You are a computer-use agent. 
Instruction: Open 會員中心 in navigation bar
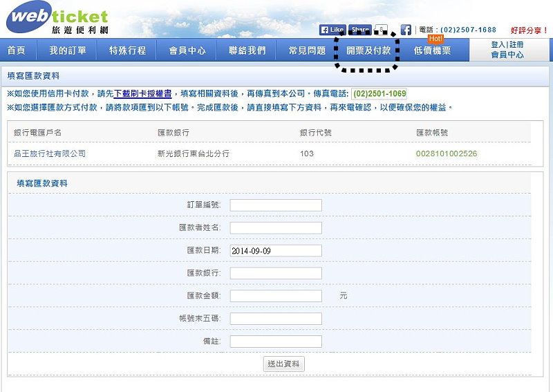click(x=187, y=50)
